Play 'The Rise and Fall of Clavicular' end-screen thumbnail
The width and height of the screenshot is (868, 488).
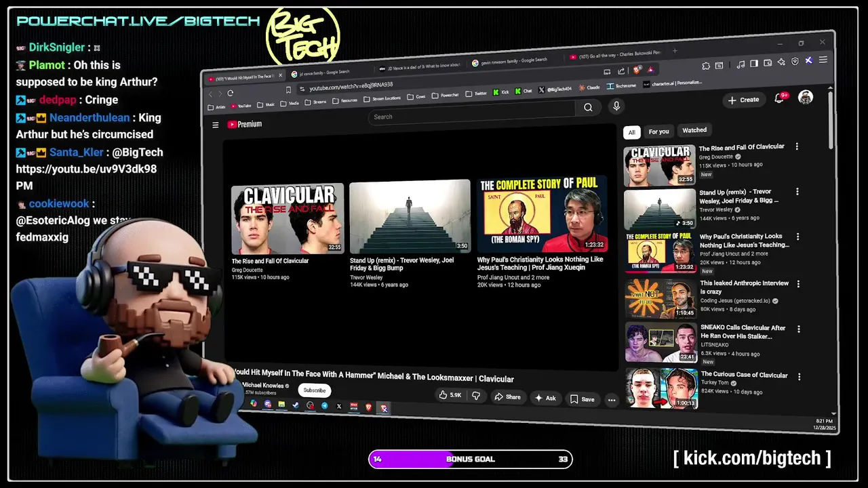pos(288,219)
